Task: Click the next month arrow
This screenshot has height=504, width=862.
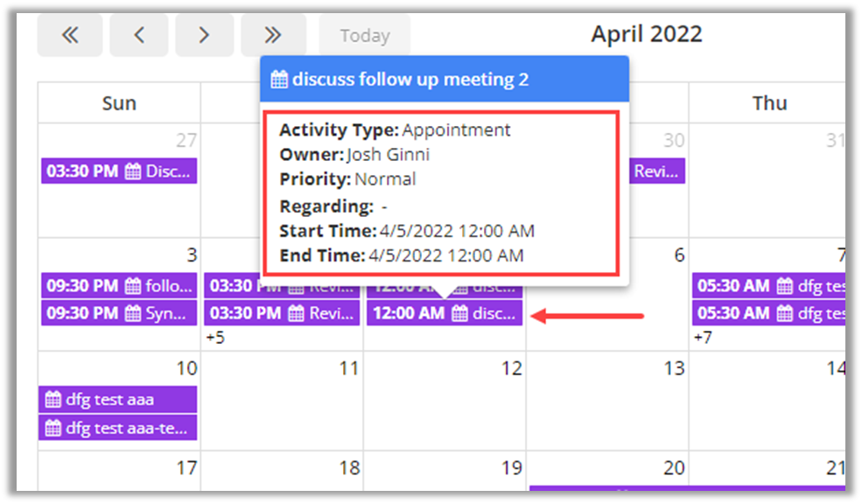Action: 204,35
